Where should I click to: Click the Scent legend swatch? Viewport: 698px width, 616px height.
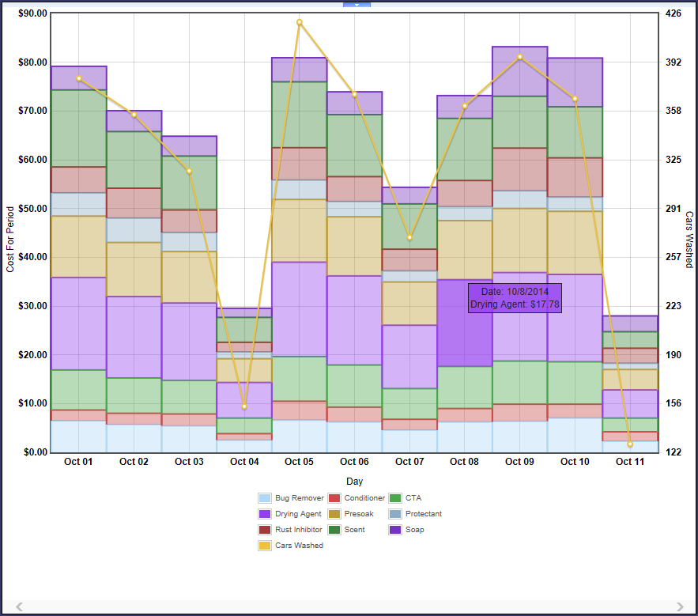point(334,530)
